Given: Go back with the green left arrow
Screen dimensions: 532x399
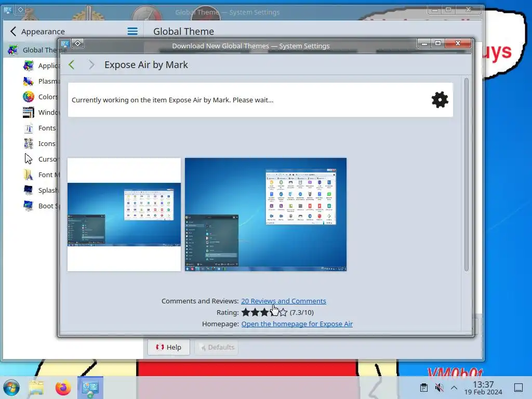Looking at the screenshot, I should point(72,64).
